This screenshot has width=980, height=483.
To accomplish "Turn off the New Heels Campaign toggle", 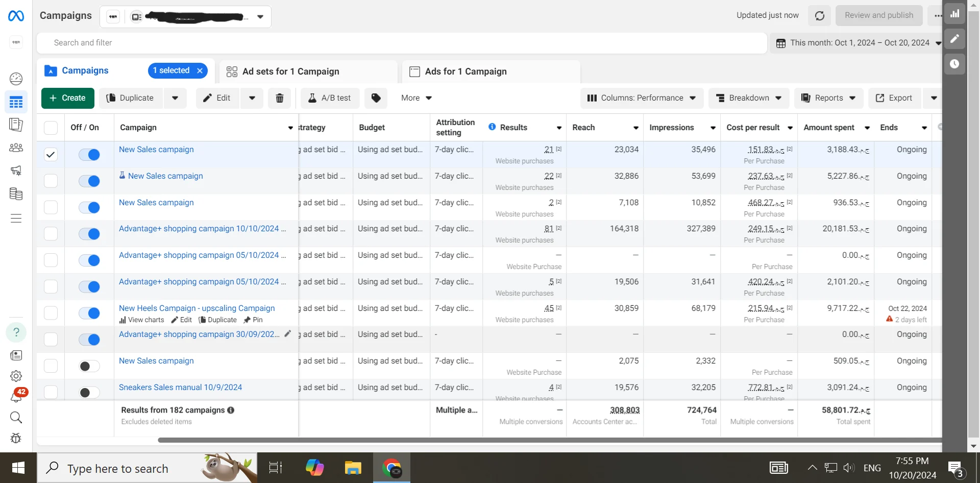I will coord(89,313).
